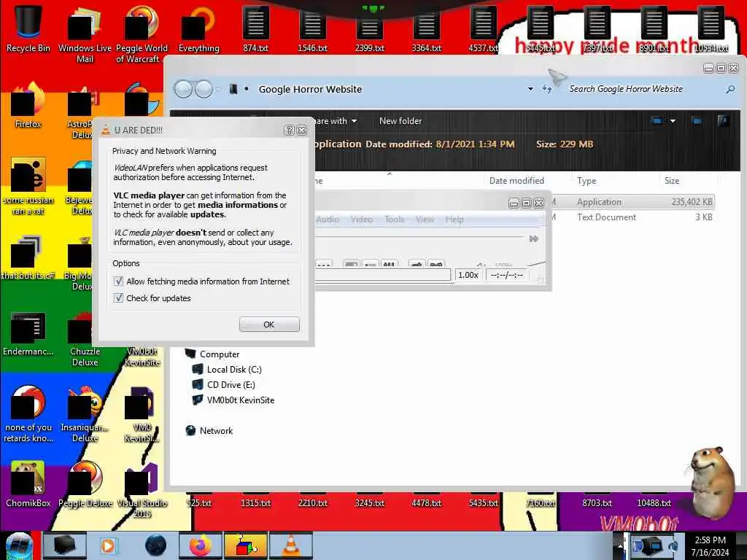Viewport: 747px width, 560px height.
Task: Click the refresh icon beside the address bar
Action: pos(547,89)
